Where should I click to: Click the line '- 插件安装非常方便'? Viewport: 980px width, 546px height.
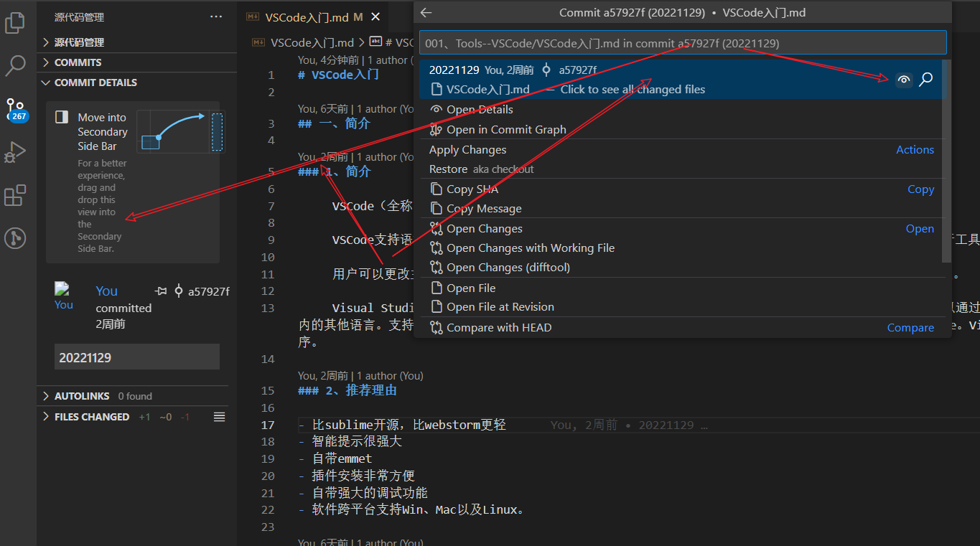356,476
